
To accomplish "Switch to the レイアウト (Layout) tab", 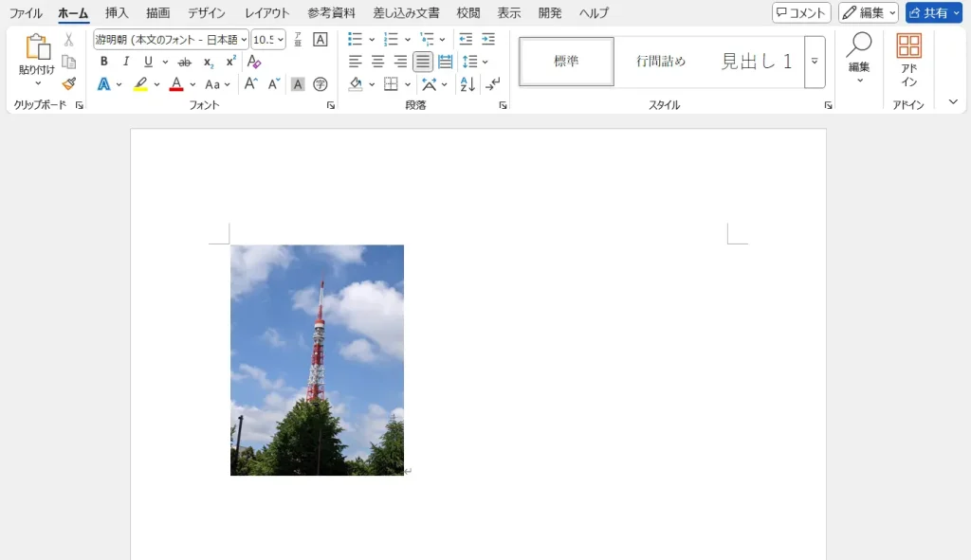I will click(x=266, y=13).
